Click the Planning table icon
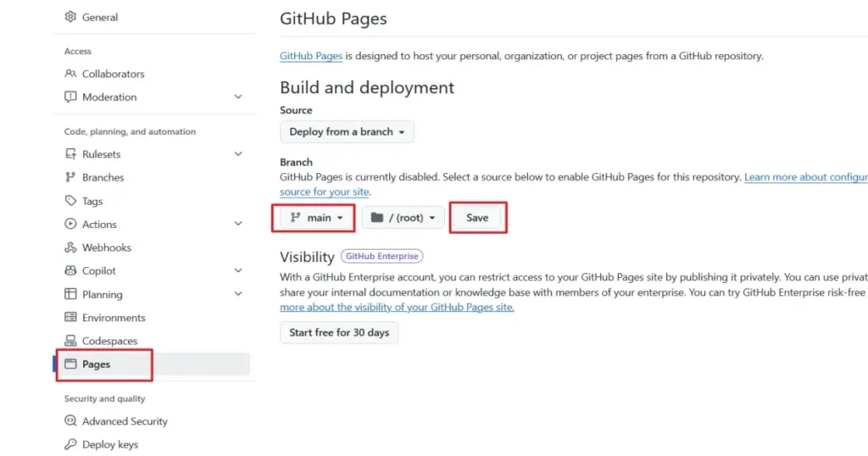 70,294
